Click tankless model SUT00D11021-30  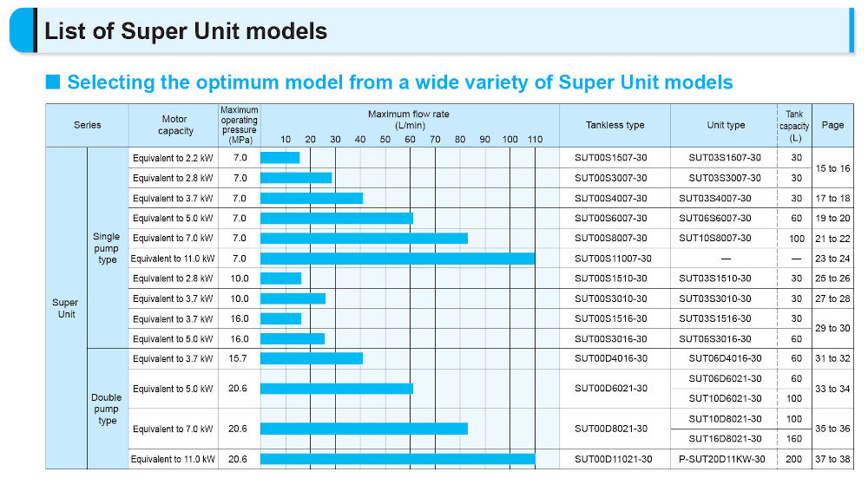pos(613,459)
